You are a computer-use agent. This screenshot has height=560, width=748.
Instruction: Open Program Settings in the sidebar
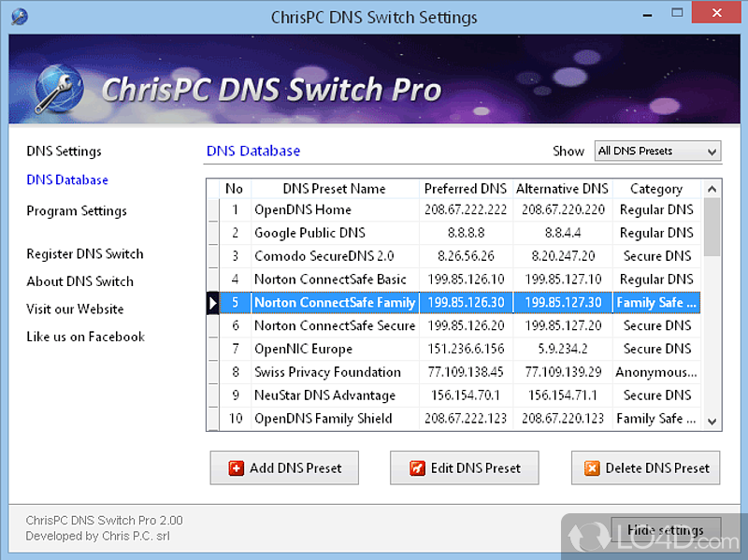tap(77, 211)
